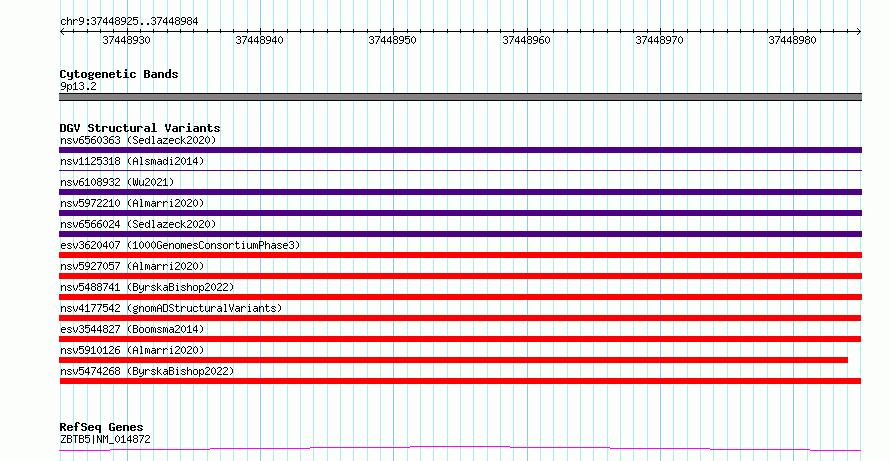Select the nsv1125318 (Alsmadi2014) label
The width and height of the screenshot is (890, 461).
tap(132, 161)
